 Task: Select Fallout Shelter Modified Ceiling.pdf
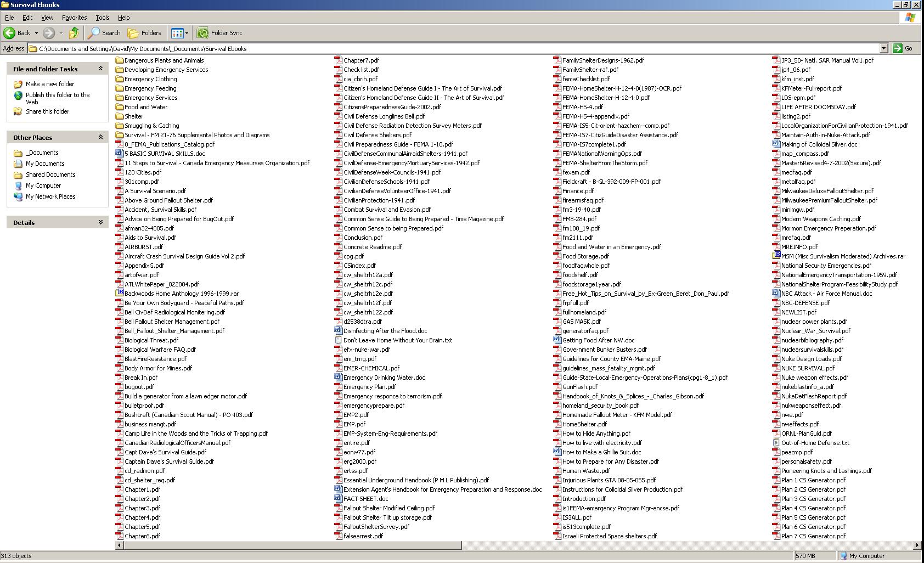pos(389,508)
